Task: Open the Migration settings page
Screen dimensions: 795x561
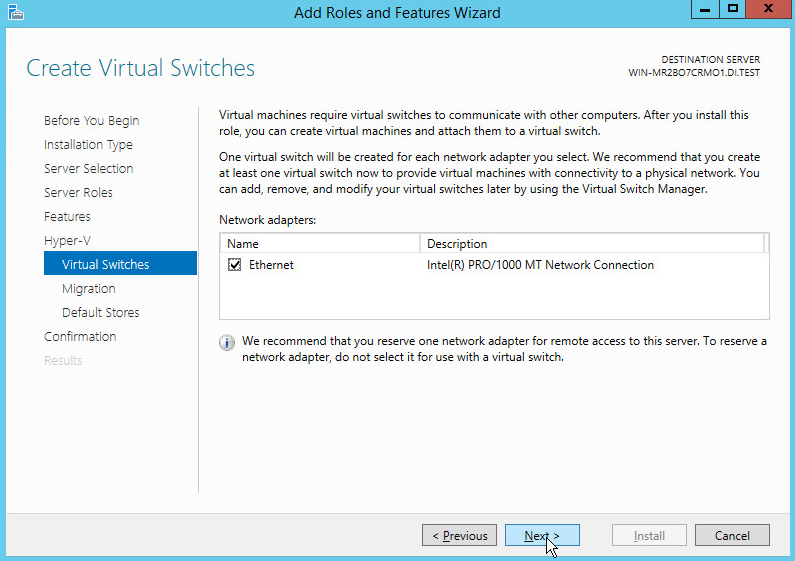Action: (88, 289)
